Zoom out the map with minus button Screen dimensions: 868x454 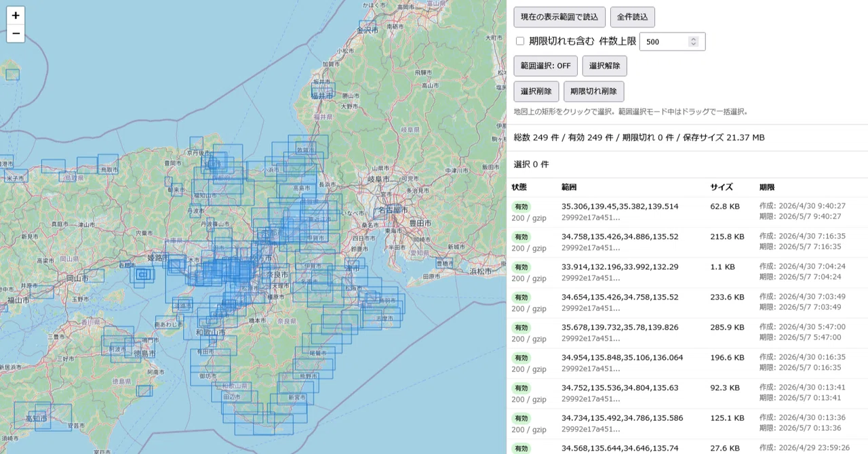tap(16, 33)
